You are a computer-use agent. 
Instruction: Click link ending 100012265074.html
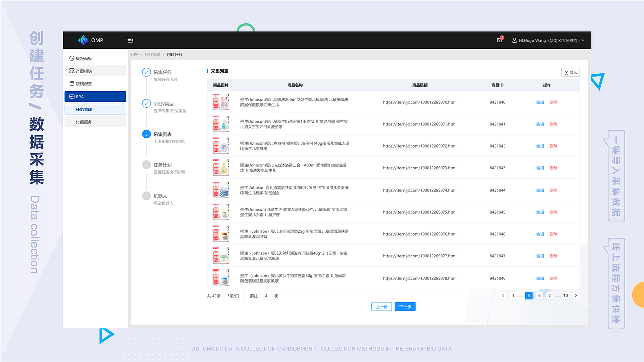pos(420,190)
